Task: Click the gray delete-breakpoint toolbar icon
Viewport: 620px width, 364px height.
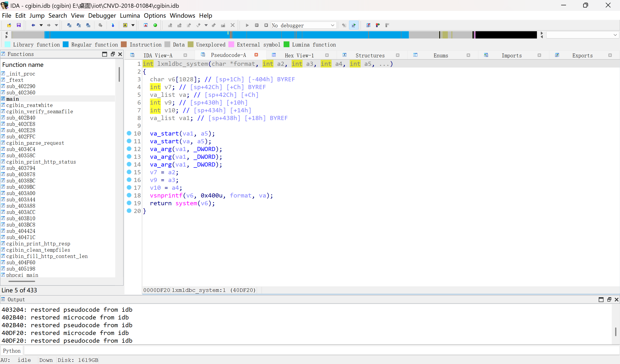Action: [x=387, y=25]
